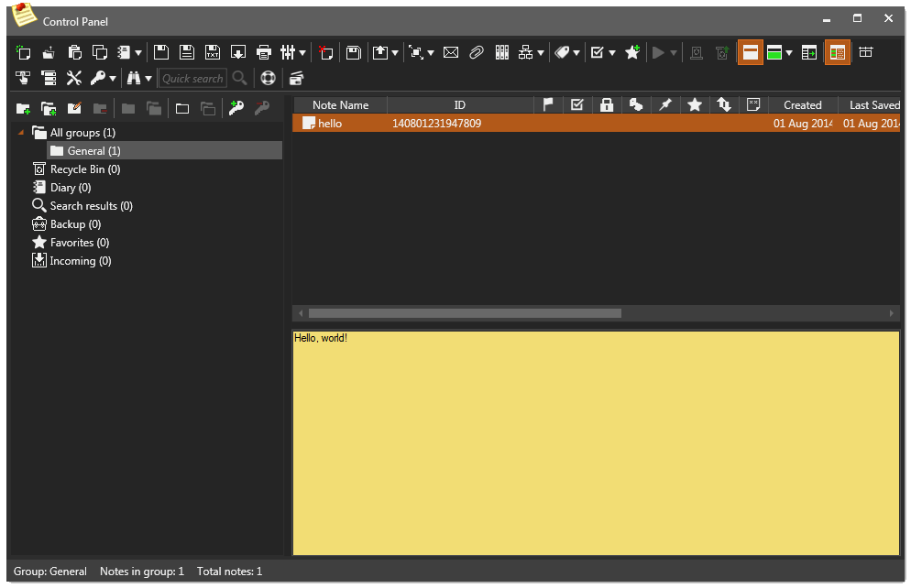The width and height of the screenshot is (911, 588).
Task: Add the note to Favorites with the star
Action: pos(632,52)
